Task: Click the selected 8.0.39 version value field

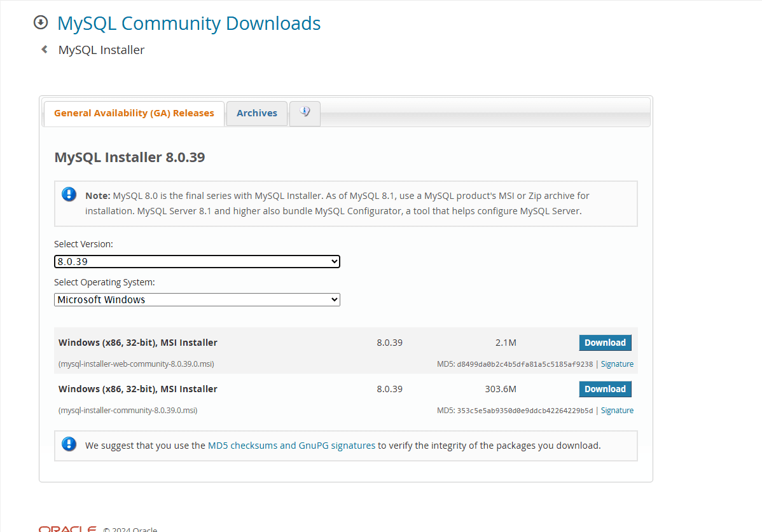Action: [x=159, y=261]
